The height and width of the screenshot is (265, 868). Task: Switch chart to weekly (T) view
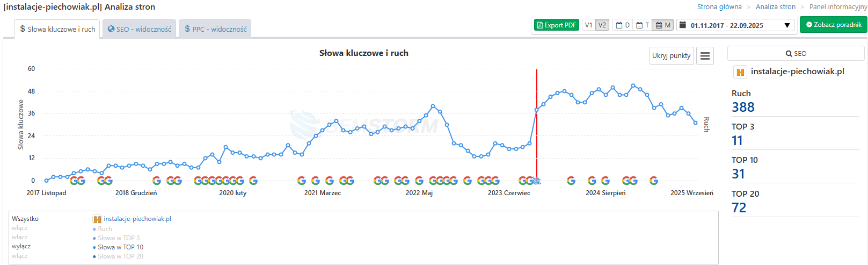(x=643, y=25)
